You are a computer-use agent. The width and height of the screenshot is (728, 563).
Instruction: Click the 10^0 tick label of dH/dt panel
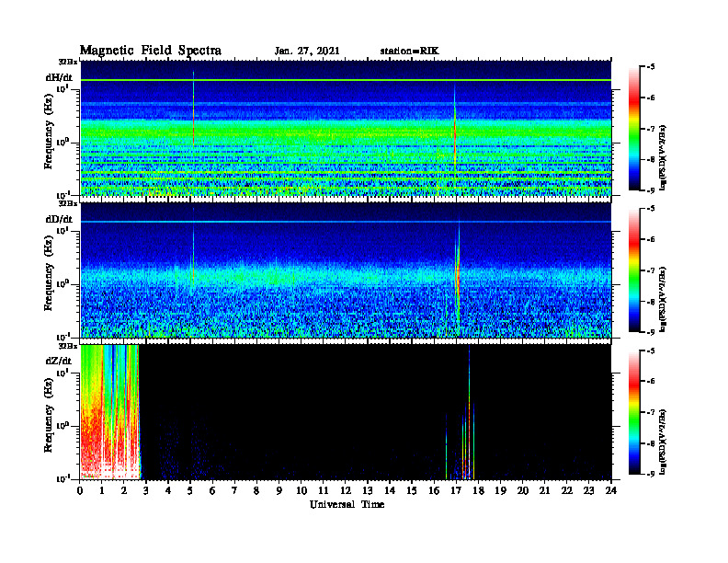[x=63, y=143]
